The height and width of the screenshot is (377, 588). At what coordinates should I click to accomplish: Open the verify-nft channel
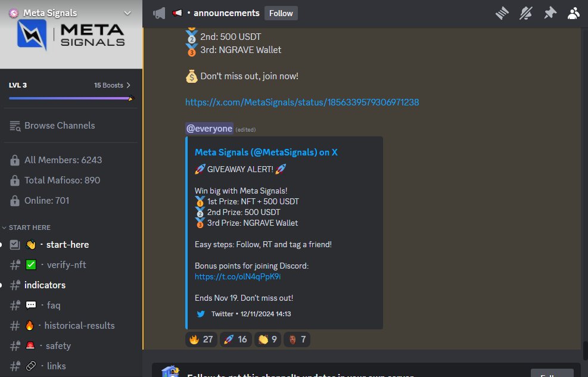point(71,265)
